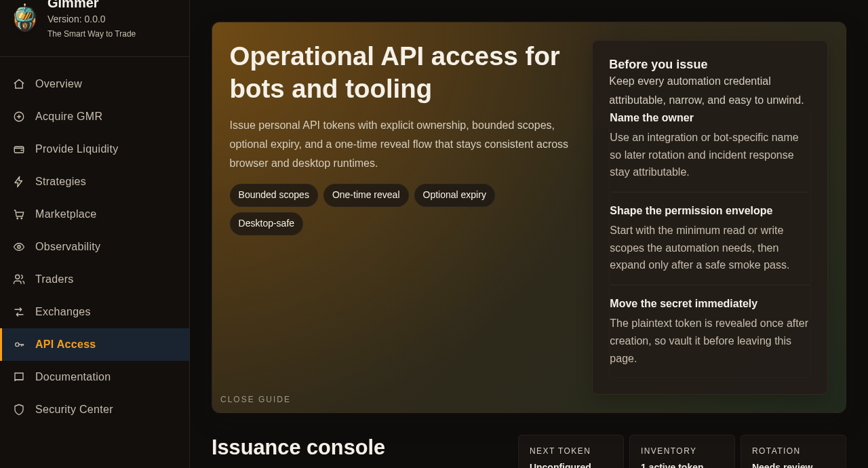Open Provide Liquidity section

(95, 149)
